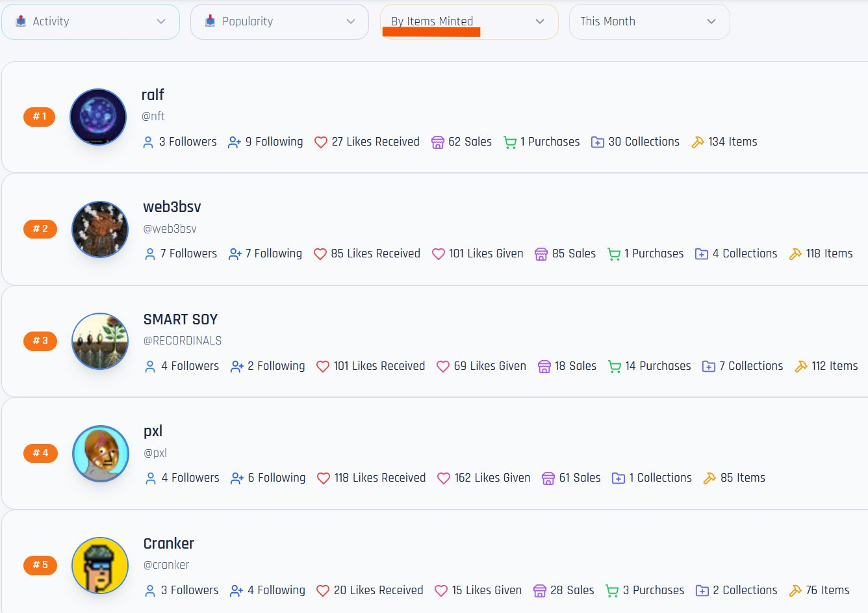This screenshot has height=613, width=868.
Task: Click ralf's sales store icon
Action: [438, 142]
